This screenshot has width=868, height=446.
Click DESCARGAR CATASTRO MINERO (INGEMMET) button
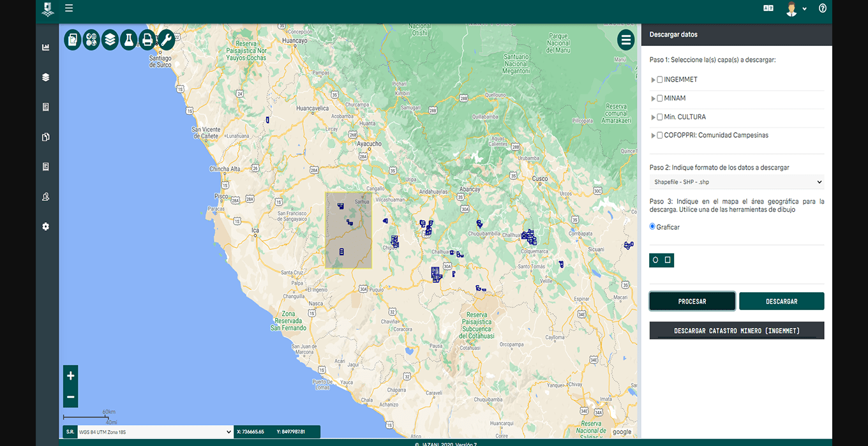tap(737, 331)
